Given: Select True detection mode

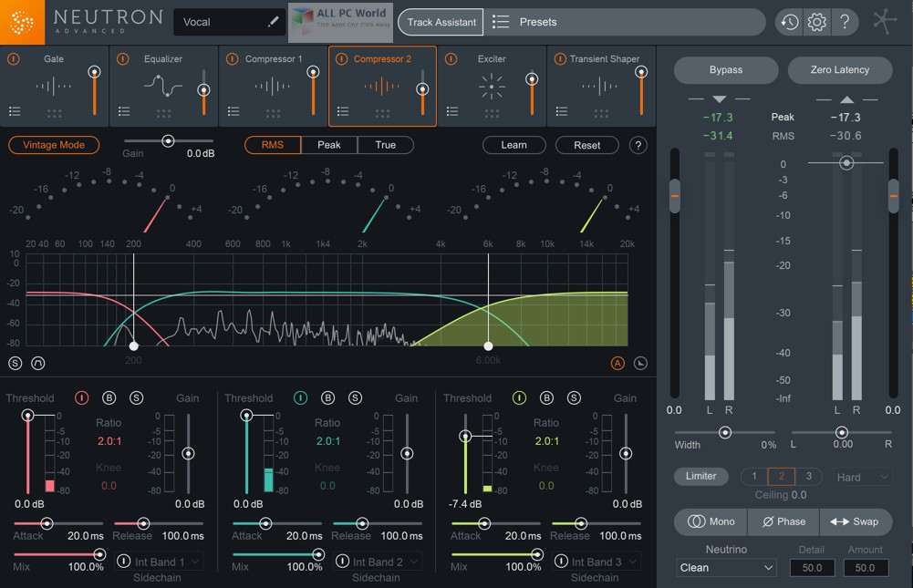Looking at the screenshot, I should 386,145.
